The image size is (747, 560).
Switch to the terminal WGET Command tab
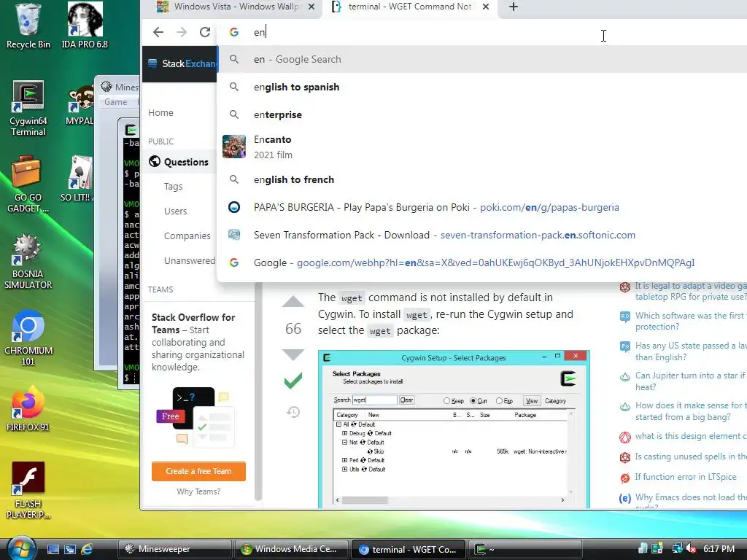410,7
